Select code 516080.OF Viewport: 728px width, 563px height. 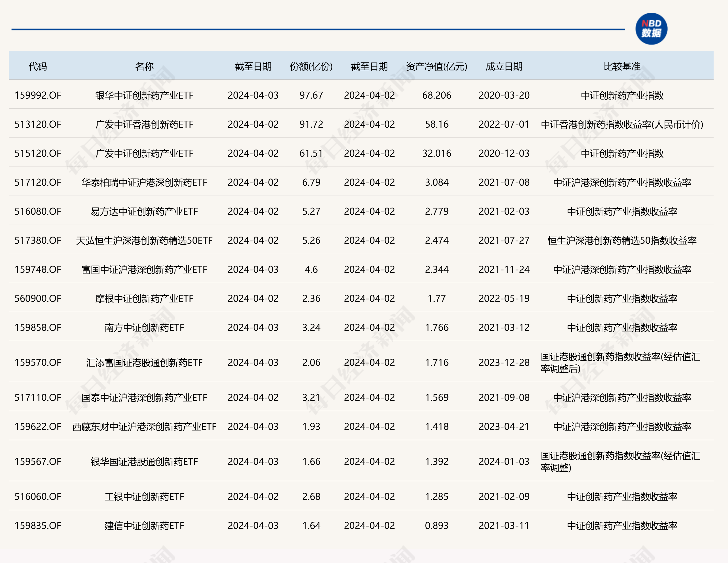coord(38,211)
